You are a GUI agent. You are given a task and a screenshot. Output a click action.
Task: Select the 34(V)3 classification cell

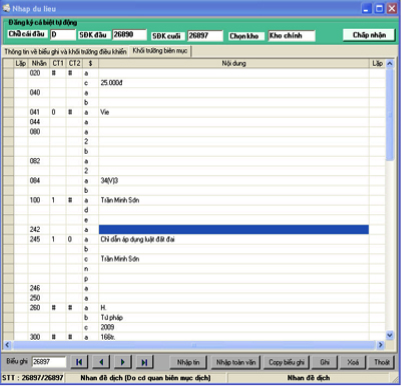[234, 181]
